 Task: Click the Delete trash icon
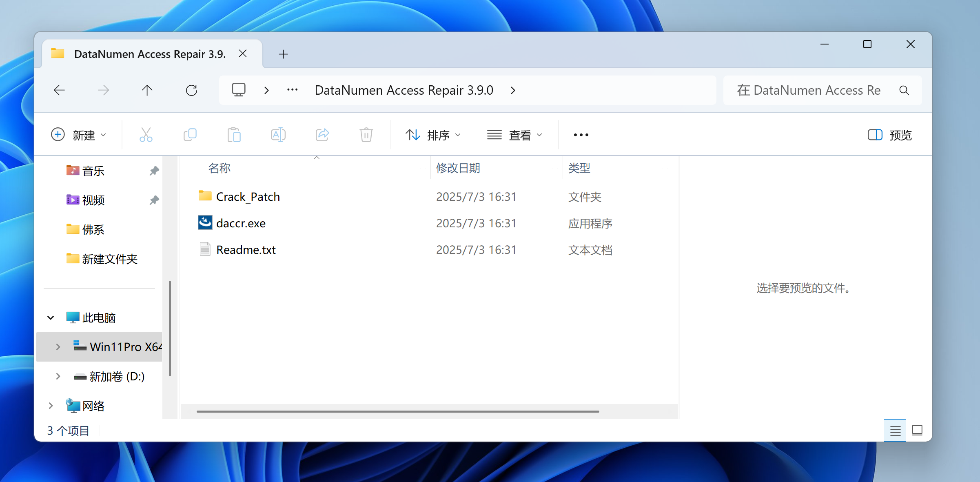(x=366, y=135)
